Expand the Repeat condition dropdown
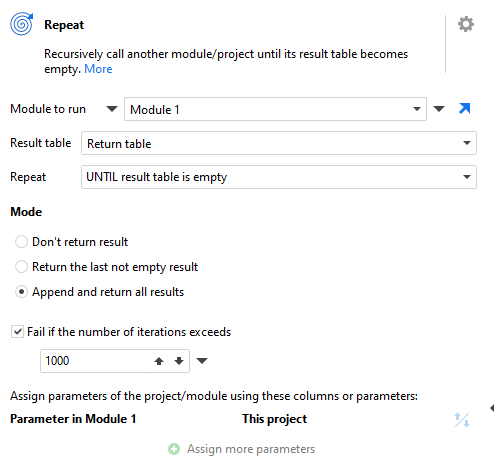The width and height of the screenshot is (496, 471). pyautogui.click(x=467, y=177)
